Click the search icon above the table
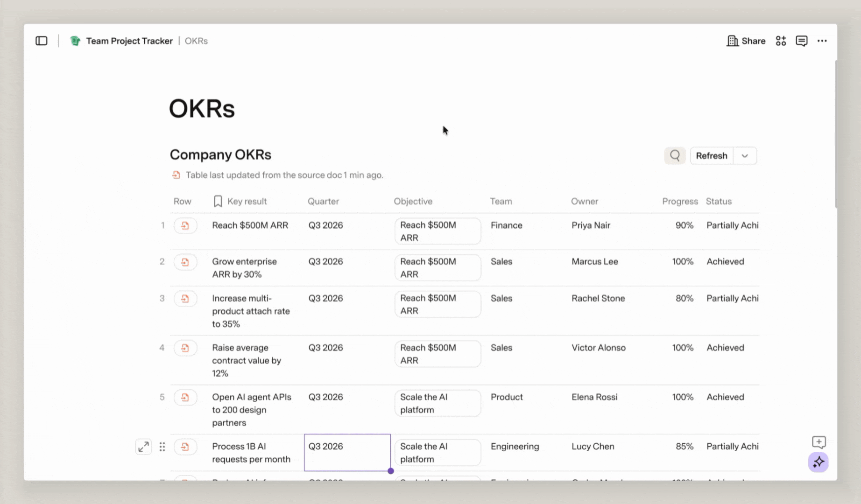 tap(675, 155)
